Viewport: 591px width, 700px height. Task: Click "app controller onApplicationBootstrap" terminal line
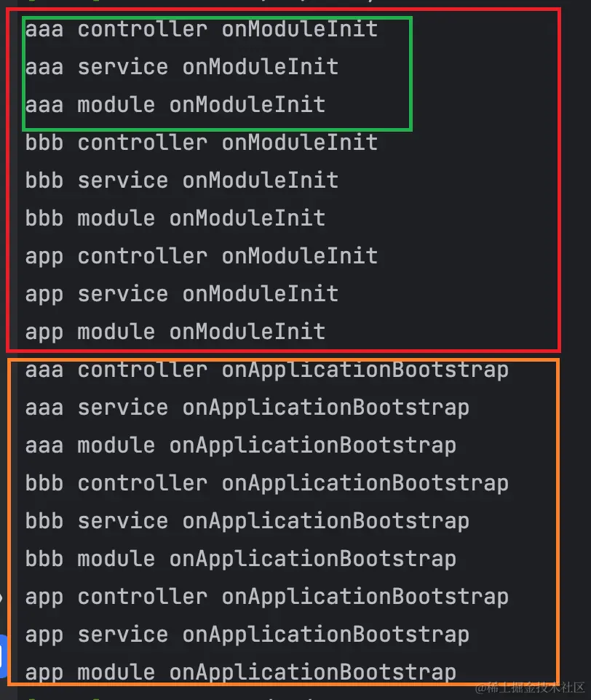(267, 597)
